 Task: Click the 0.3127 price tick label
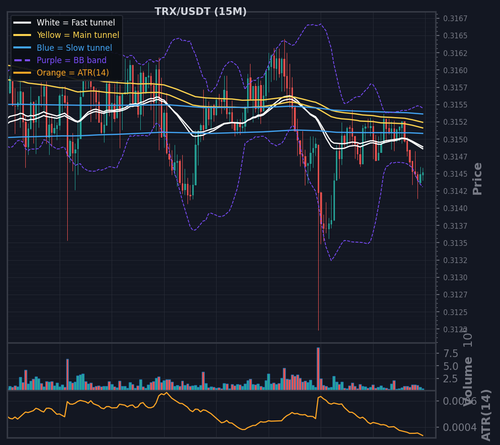[x=455, y=295]
